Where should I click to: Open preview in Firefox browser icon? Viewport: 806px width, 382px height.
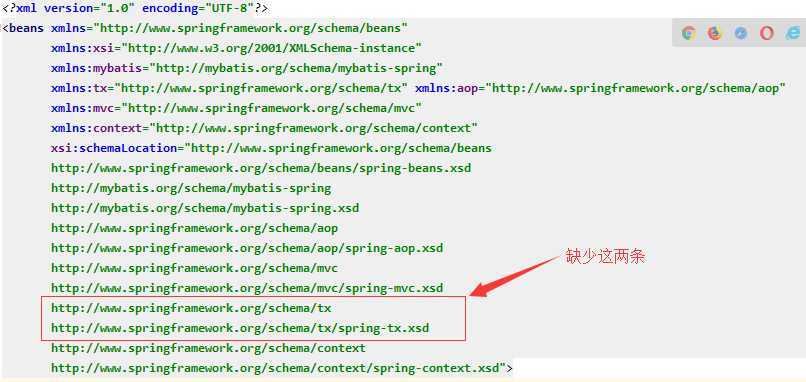point(715,33)
